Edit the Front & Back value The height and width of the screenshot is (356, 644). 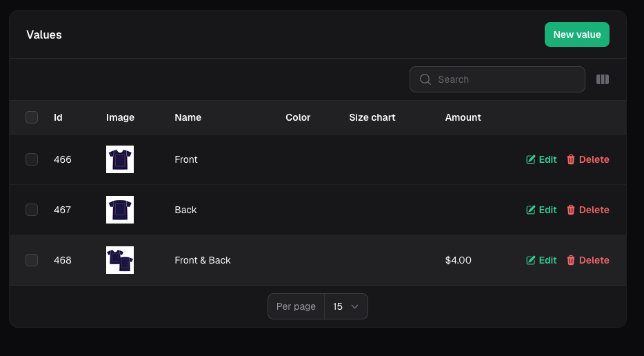(541, 260)
